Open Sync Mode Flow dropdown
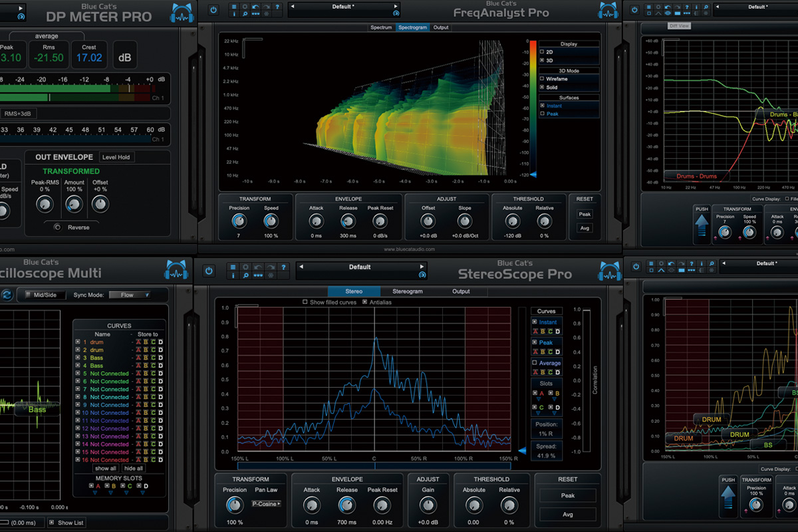 (x=130, y=295)
